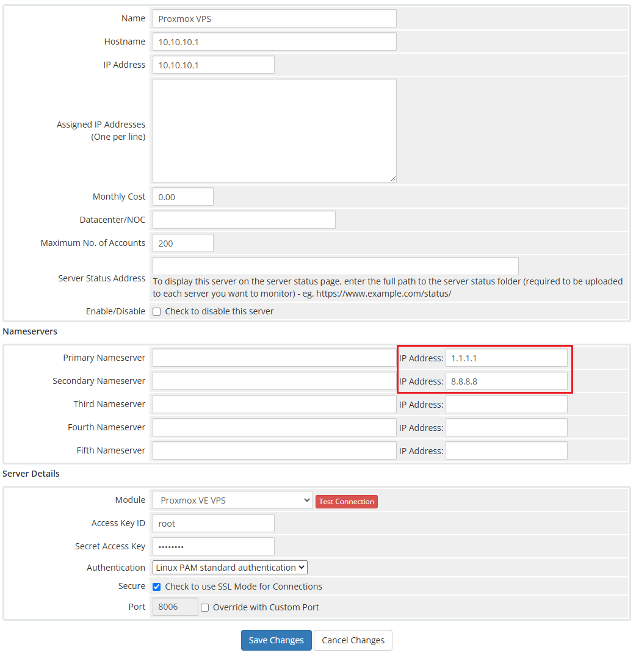Open the Module dropdown showing Proxmox VE VPS
636x672 pixels.
click(x=233, y=500)
